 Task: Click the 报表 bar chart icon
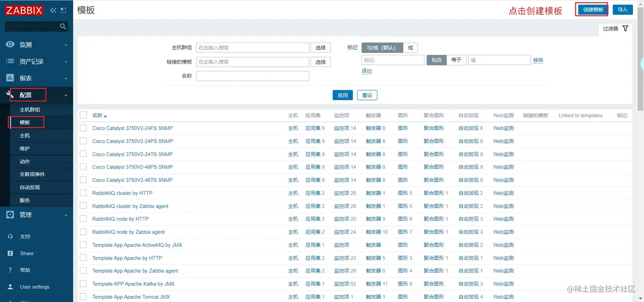[x=10, y=78]
